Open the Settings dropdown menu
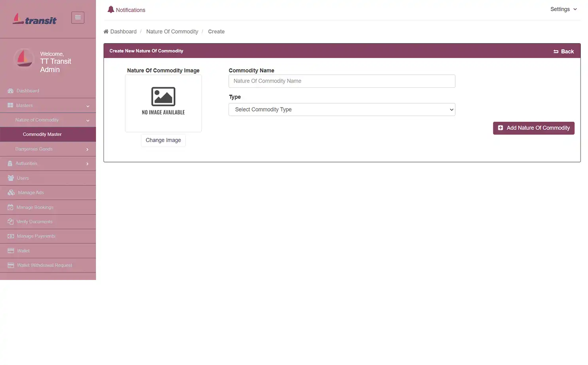 563,9
